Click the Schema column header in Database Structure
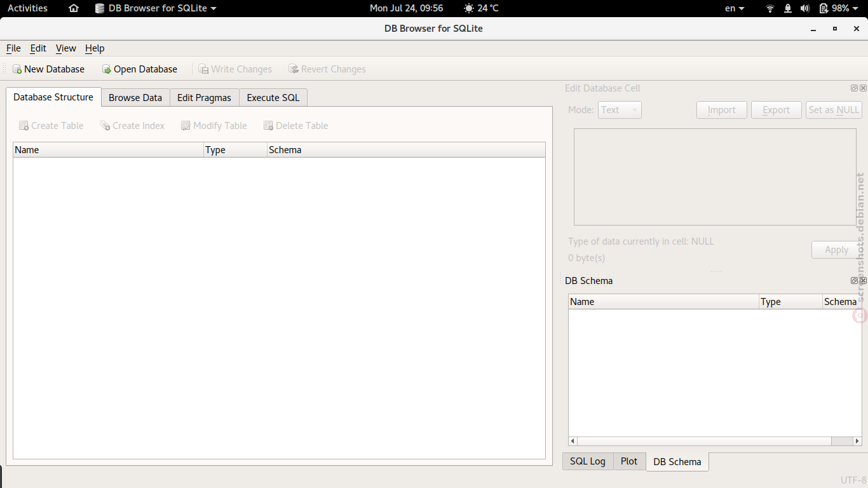This screenshot has height=488, width=868. (406, 150)
